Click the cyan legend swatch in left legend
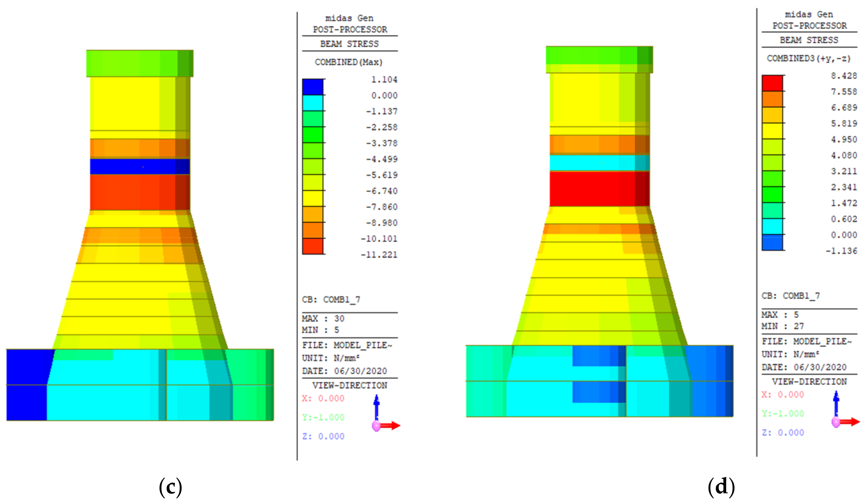 312,103
